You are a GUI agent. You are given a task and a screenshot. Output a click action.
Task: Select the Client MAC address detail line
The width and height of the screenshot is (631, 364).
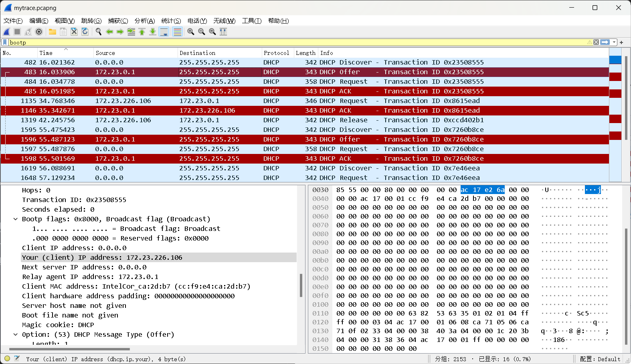click(x=136, y=286)
